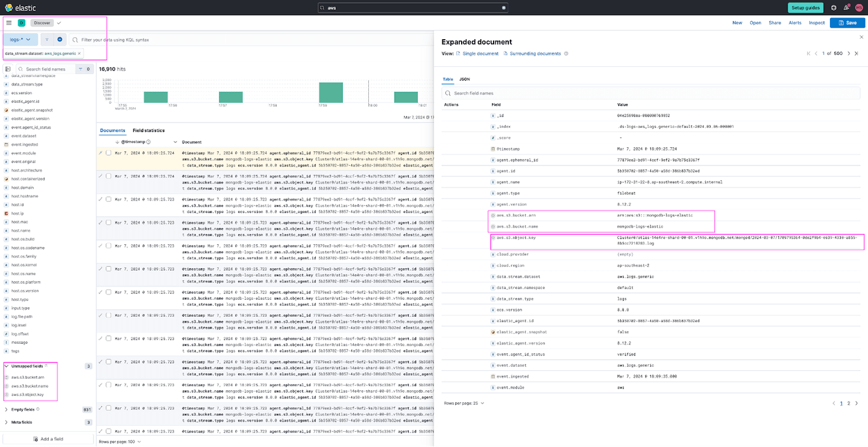Go to previous document in flyout
The height and width of the screenshot is (447, 868).
(816, 54)
